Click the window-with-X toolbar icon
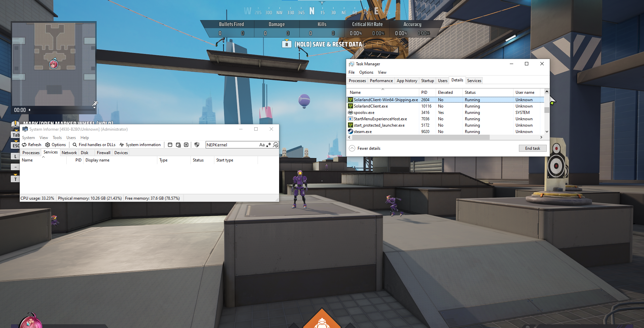Image resolution: width=644 pixels, height=328 pixels. [x=186, y=145]
